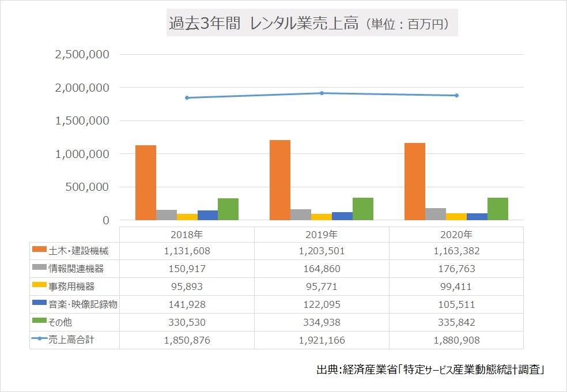Click the orange 土木・建設機械 legend swatch
The height and width of the screenshot is (392, 567).
(x=39, y=250)
